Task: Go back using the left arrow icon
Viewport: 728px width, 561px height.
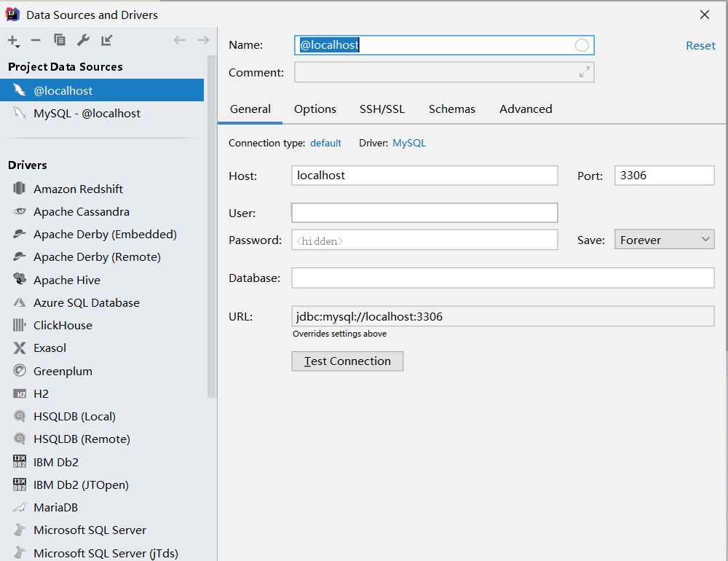Action: [179, 41]
